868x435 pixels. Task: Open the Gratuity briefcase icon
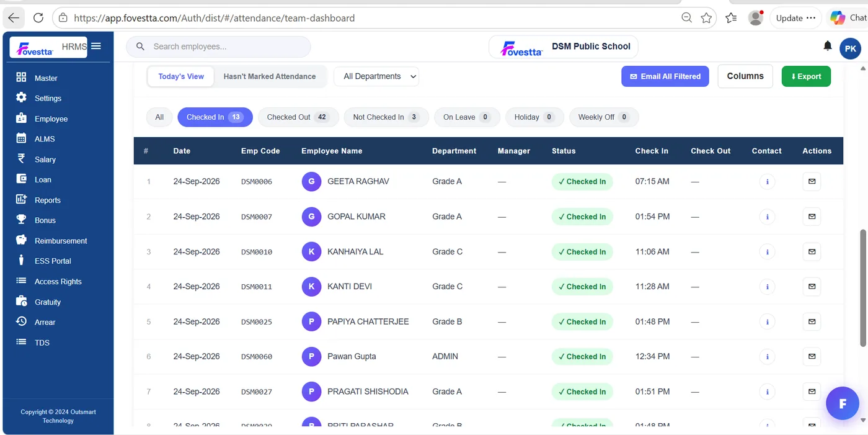click(x=21, y=301)
